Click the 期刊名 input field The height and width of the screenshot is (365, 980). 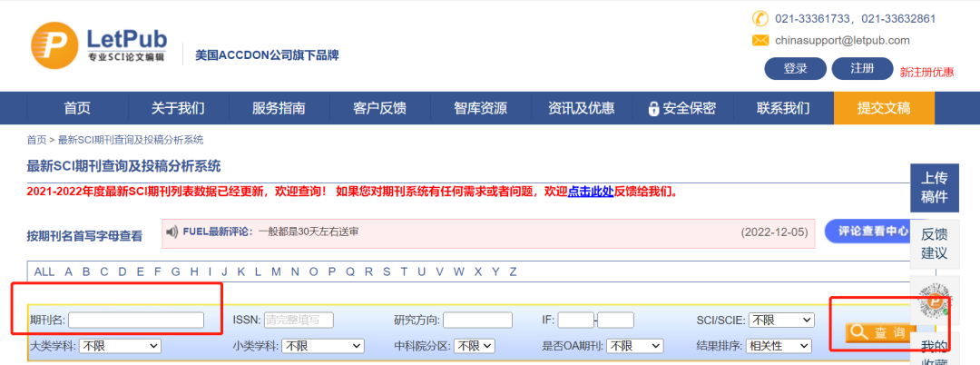pos(136,320)
